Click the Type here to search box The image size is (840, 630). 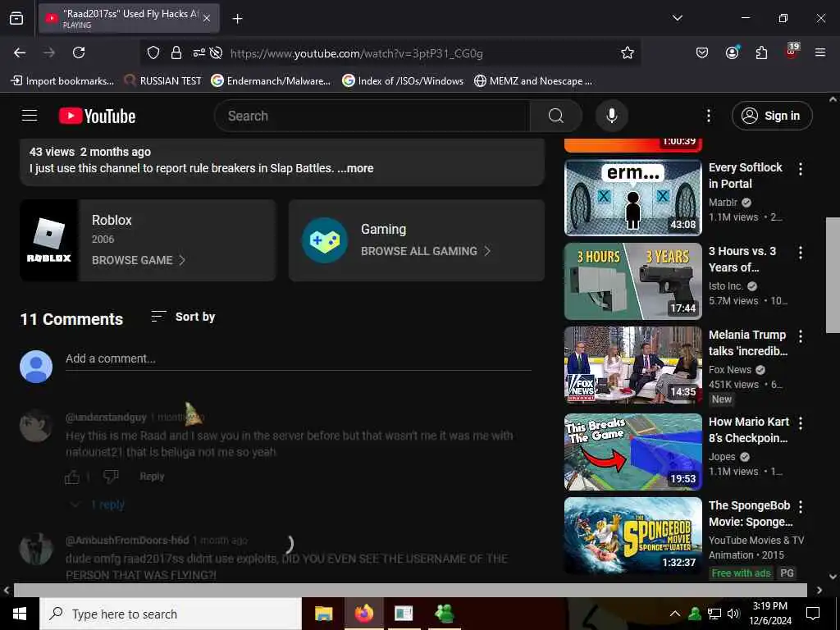pyautogui.click(x=171, y=614)
